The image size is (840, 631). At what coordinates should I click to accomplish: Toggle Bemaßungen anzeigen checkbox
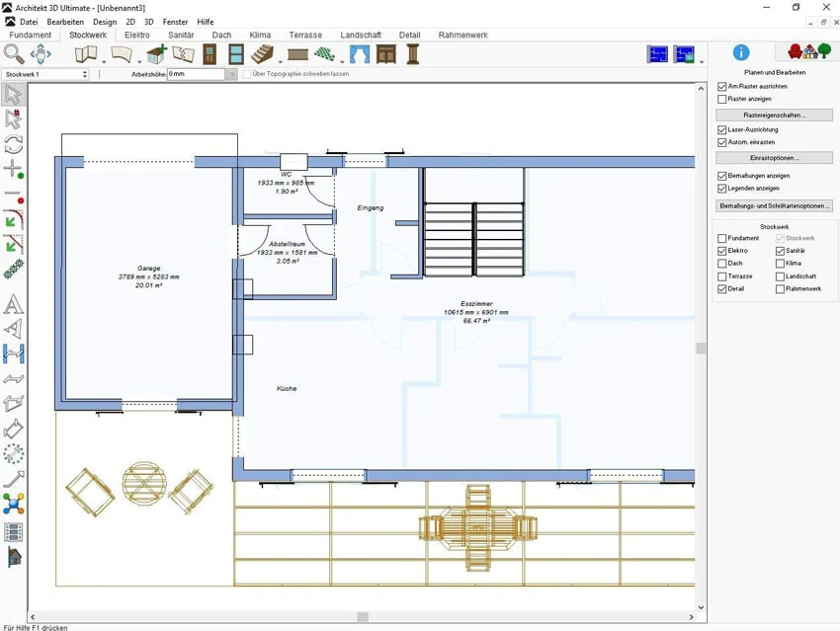[x=721, y=176]
